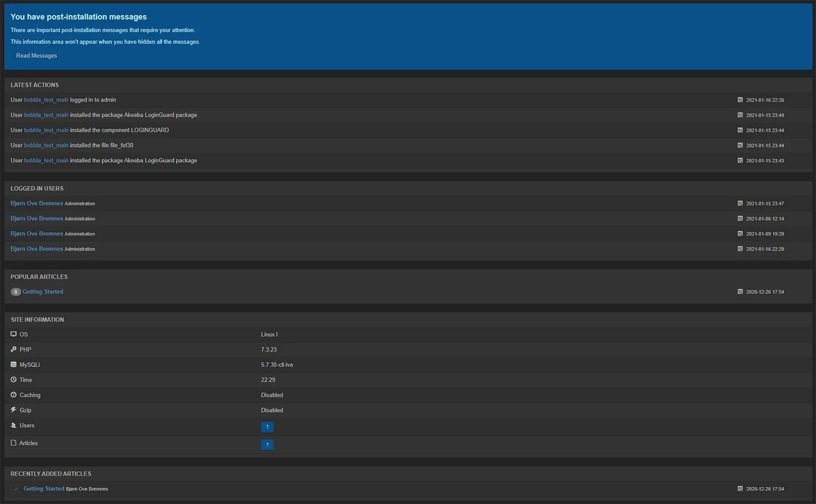The image size is (816, 504).
Task: Open Getting Started in Recently Added Articles
Action: point(44,488)
